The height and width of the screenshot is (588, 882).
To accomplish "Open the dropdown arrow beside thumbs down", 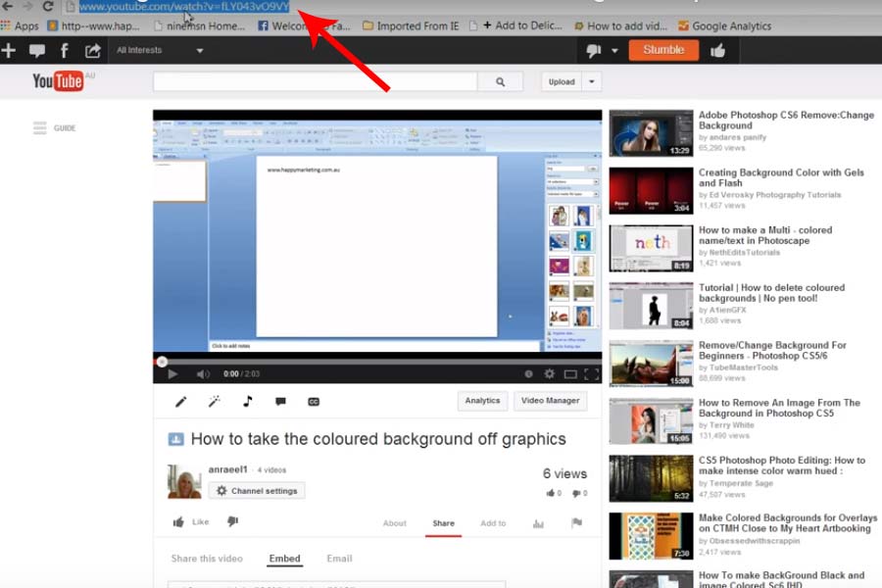I will [614, 51].
